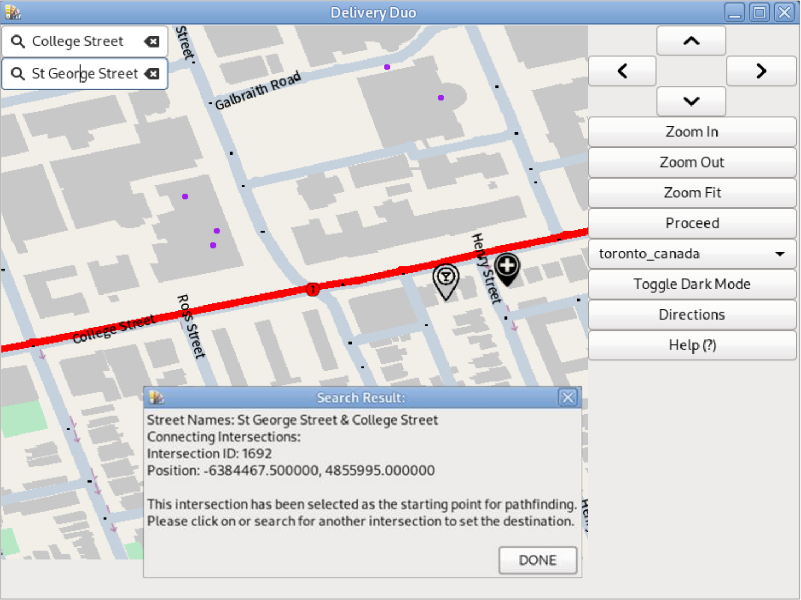The image size is (801, 600).
Task: Click the search magnifier in the College Street field
Action: pyautogui.click(x=17, y=42)
